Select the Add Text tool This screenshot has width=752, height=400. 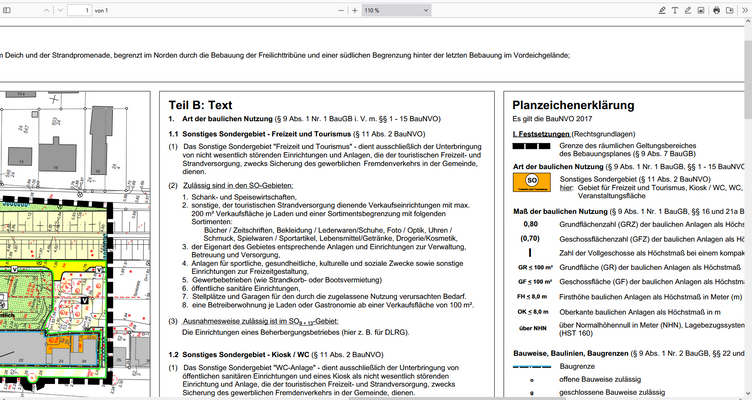(675, 9)
